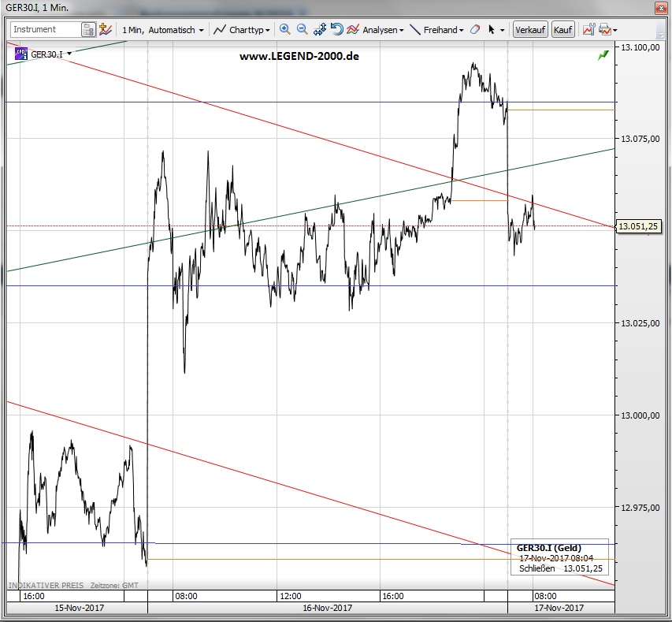Click the 13.051,25 current price label

[638, 226]
